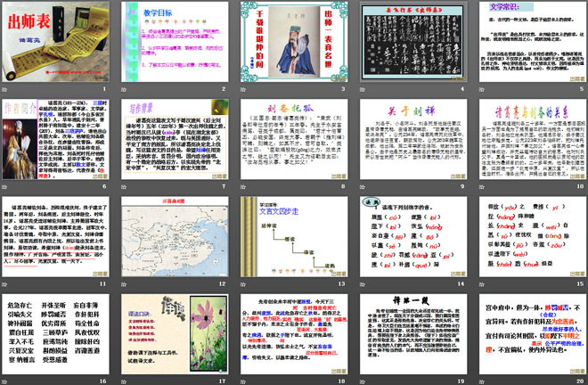Click animation star under slide 18
588x385 pixels.
(243, 381)
